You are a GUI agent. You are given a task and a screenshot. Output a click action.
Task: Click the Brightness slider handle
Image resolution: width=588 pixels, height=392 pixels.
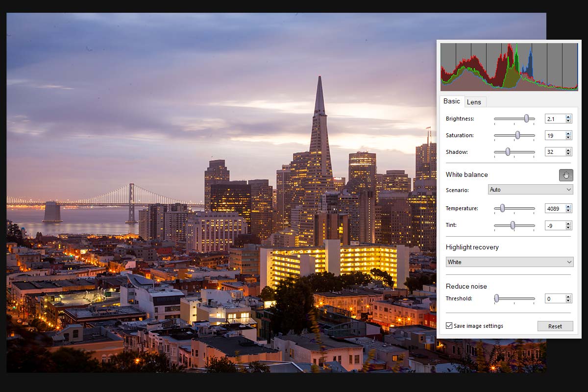point(527,119)
